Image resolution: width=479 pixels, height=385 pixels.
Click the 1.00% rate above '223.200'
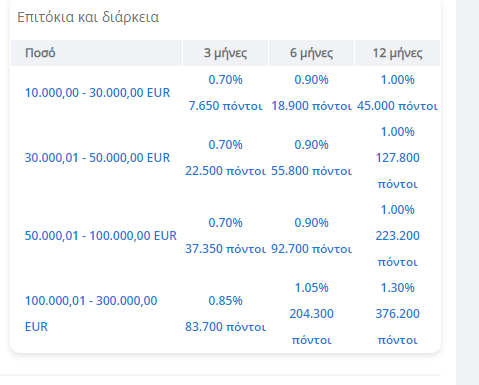(397, 210)
